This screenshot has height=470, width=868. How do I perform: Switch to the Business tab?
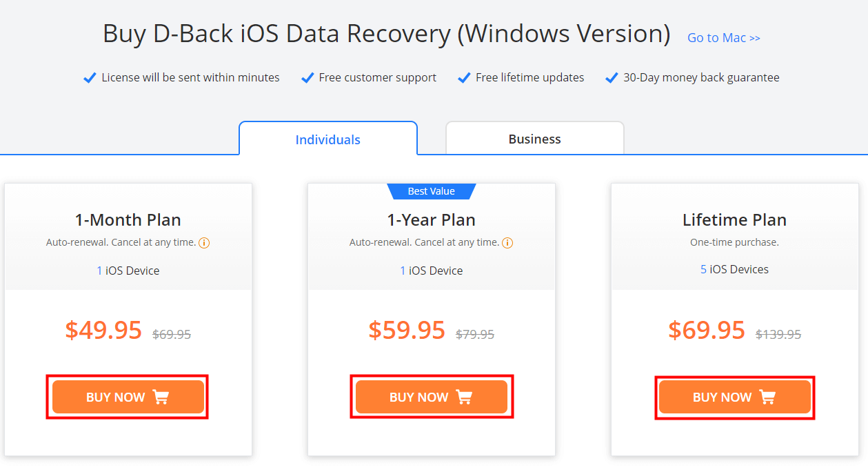click(x=535, y=139)
